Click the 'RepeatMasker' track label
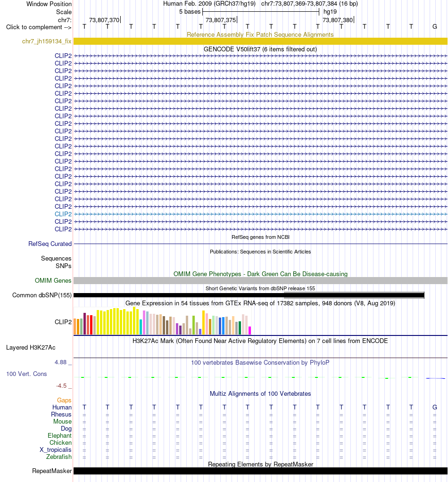 point(52,471)
